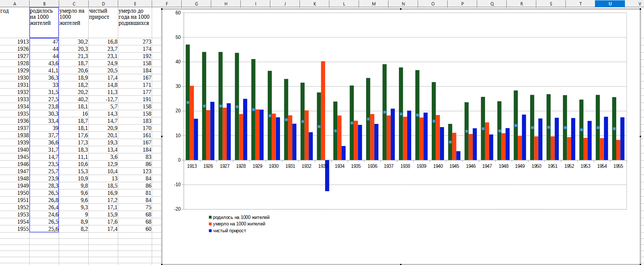Click death rate value 40,2 for 1933
Viewport: 644px width, 265px height.
coord(74,99)
